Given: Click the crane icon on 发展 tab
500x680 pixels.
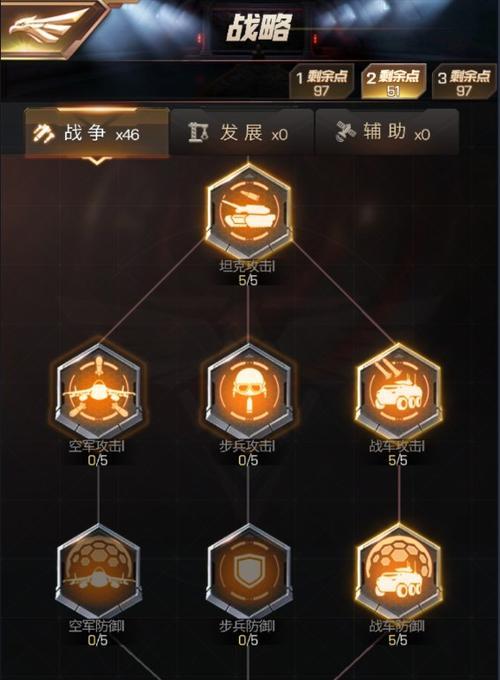Looking at the screenshot, I should click(198, 132).
